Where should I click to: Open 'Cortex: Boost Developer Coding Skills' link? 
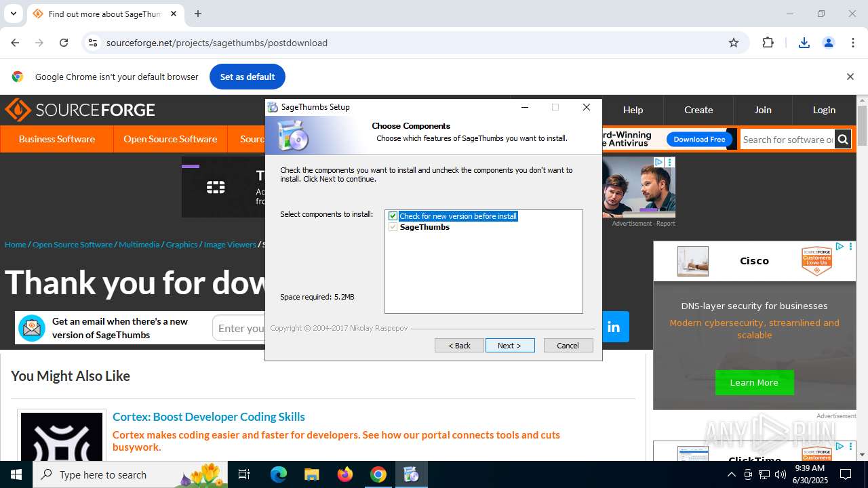[209, 417]
